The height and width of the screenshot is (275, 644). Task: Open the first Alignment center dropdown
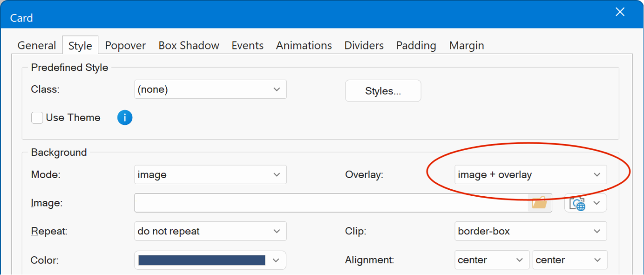[492, 260]
